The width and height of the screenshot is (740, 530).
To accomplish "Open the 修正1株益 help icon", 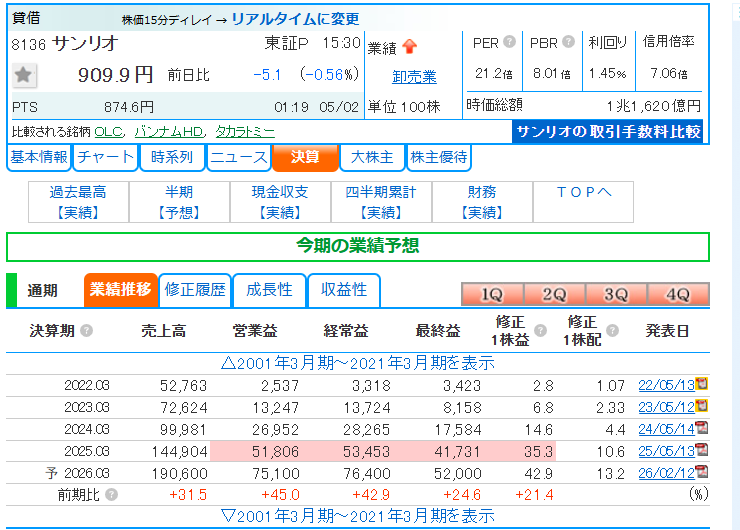I will click(540, 330).
